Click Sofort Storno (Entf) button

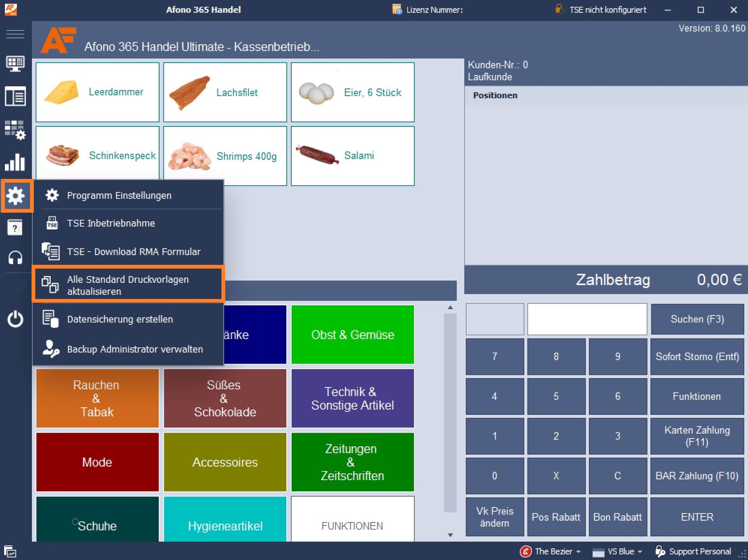tap(697, 356)
